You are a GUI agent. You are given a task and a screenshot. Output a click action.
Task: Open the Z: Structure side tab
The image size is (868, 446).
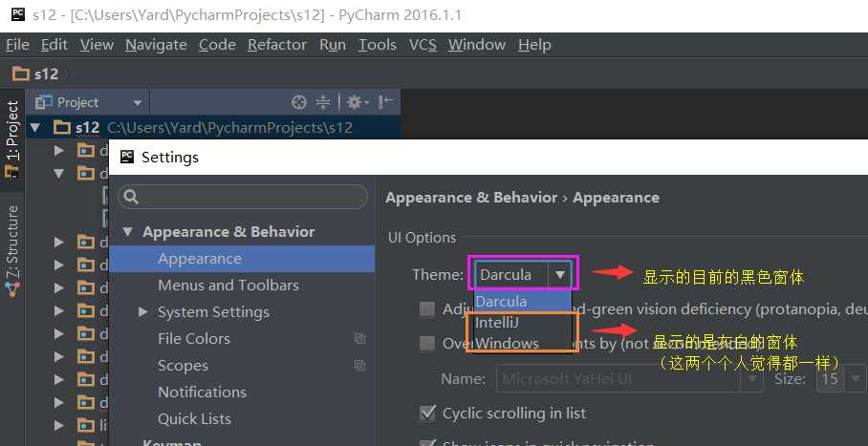tap(12, 252)
